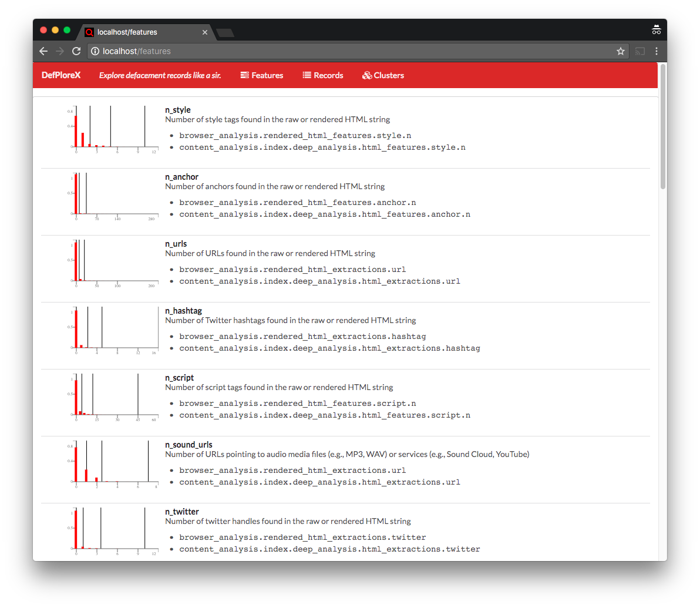This screenshot has height=608, width=700.
Task: Click 'browser_analysis.rendered_html_extractions.twitter' text
Action: pyautogui.click(x=302, y=538)
